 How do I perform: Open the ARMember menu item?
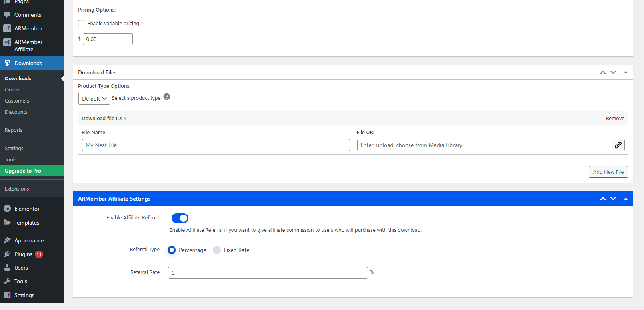click(32, 28)
